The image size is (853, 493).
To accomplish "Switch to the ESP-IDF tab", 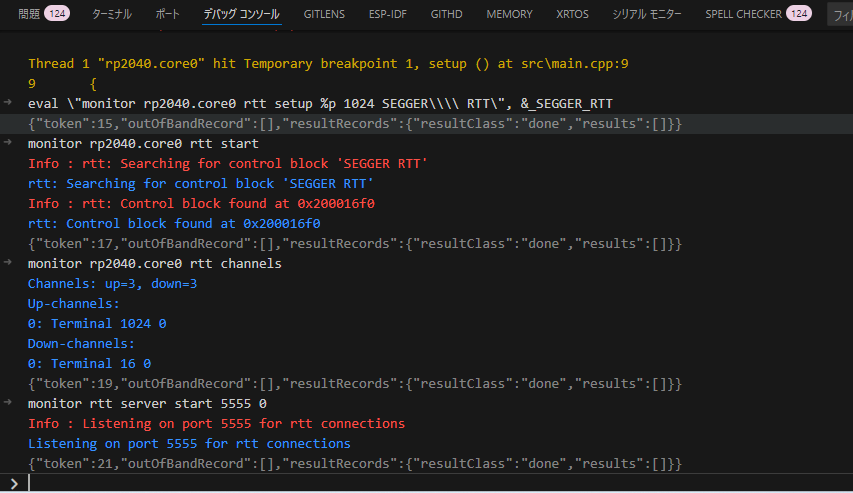I will [x=388, y=14].
